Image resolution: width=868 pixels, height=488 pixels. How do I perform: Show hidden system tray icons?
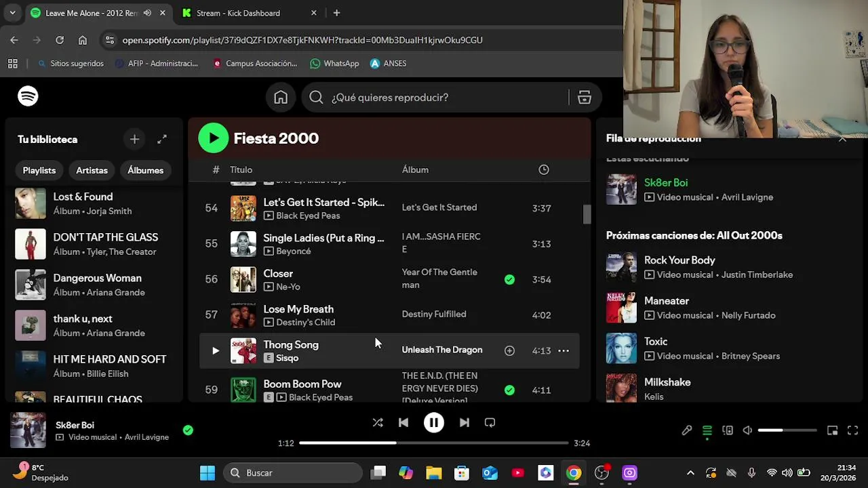[x=690, y=472]
